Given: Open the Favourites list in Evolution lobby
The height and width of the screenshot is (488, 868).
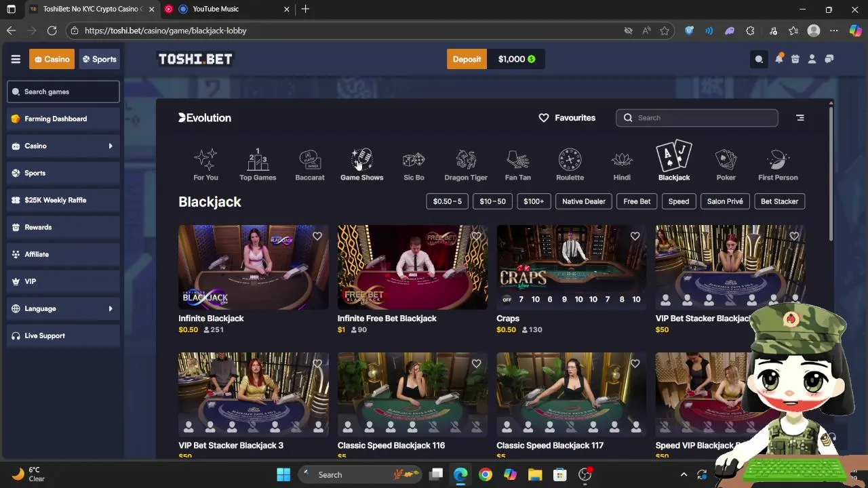Looking at the screenshot, I should [x=567, y=118].
